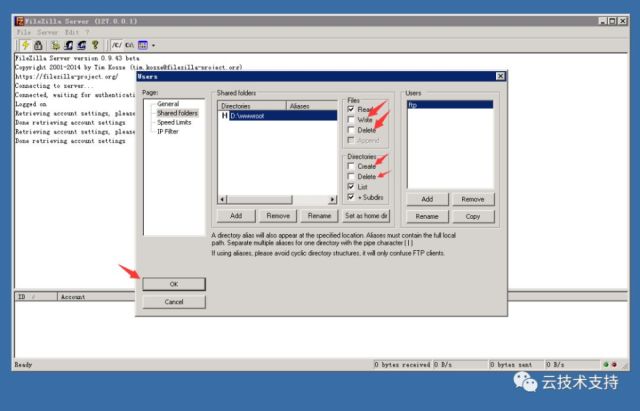Switch to /C/ path display

click(x=117, y=45)
